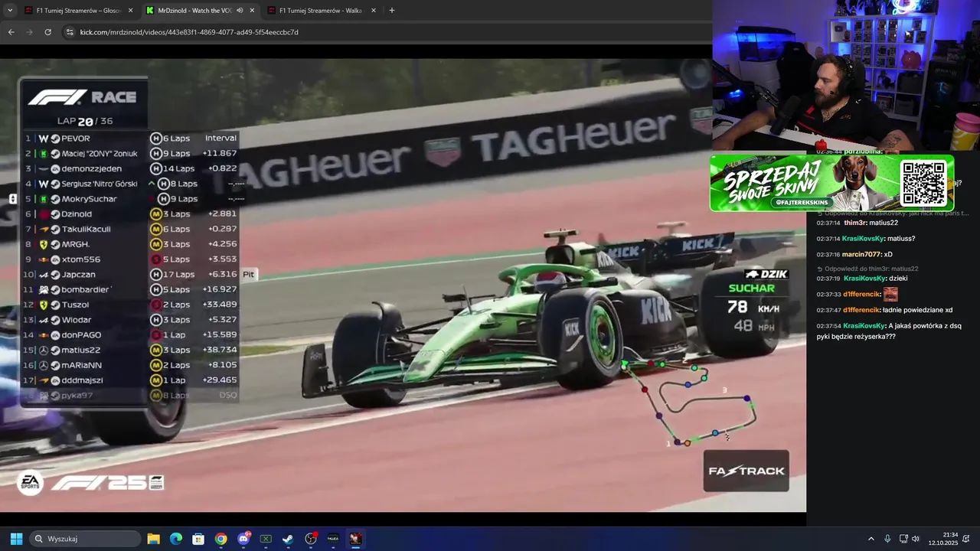Click the 'Maciej "ZONY" Zoniuk' standings row
Screen dimensions: 980x551
[130, 153]
